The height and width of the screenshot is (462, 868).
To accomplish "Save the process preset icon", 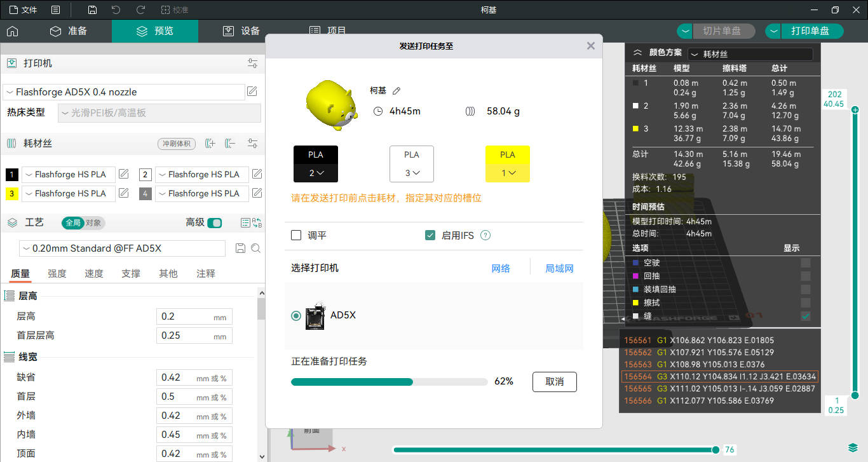I will click(x=240, y=248).
